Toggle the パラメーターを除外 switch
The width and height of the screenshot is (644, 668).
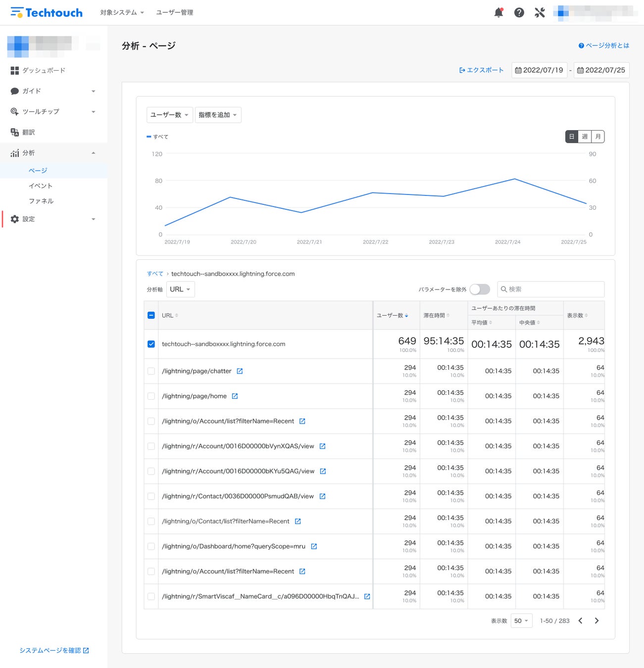click(480, 289)
